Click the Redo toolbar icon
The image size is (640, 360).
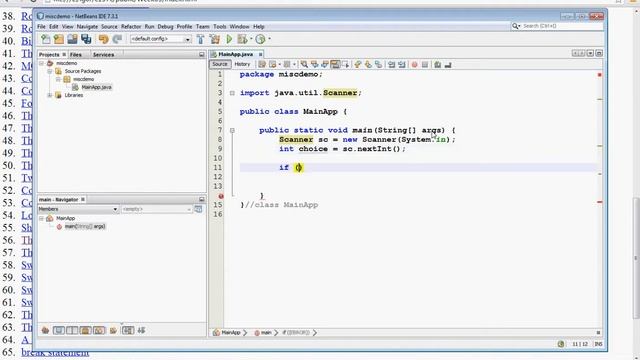coord(117,39)
